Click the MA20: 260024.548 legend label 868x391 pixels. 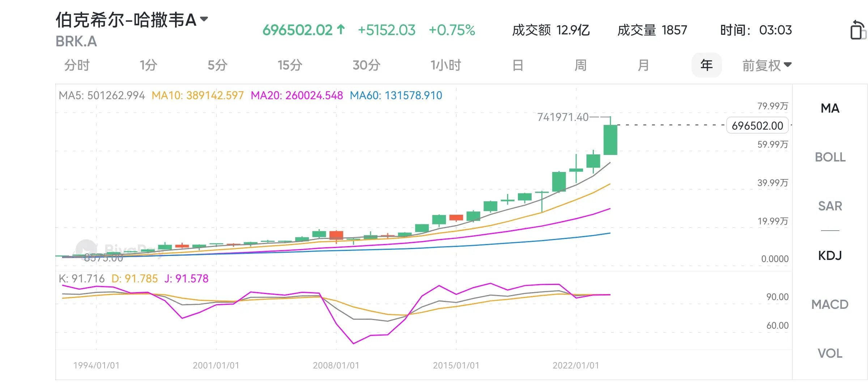(x=297, y=96)
